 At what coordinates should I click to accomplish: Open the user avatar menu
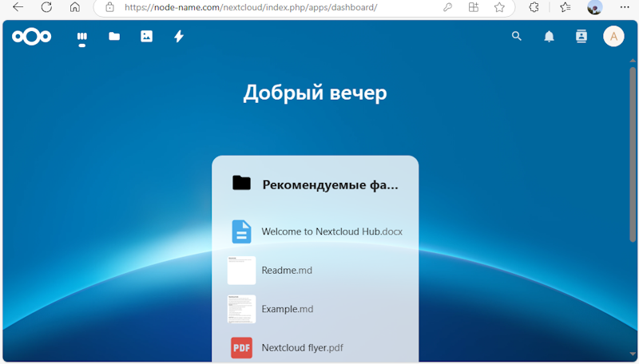[x=613, y=36]
